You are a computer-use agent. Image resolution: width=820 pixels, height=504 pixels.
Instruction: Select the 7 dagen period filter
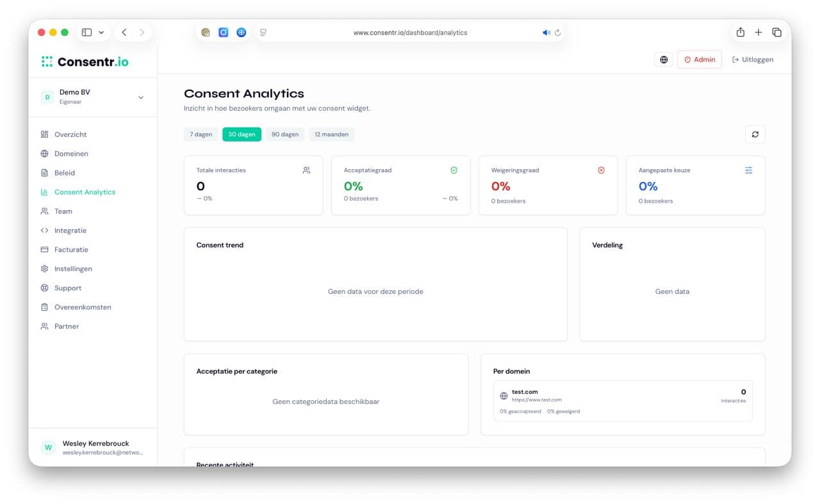(x=201, y=134)
